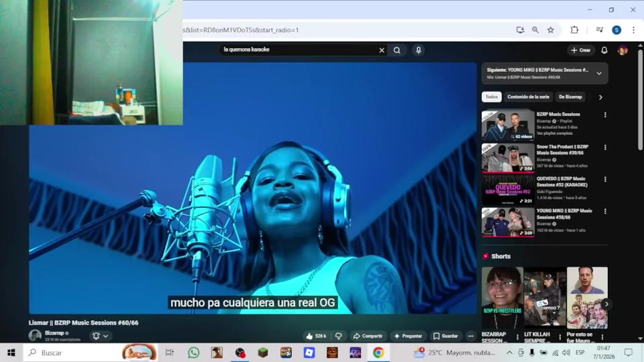644x362 pixels.
Task: Bookmark this page with the star icon
Action: [x=550, y=30]
